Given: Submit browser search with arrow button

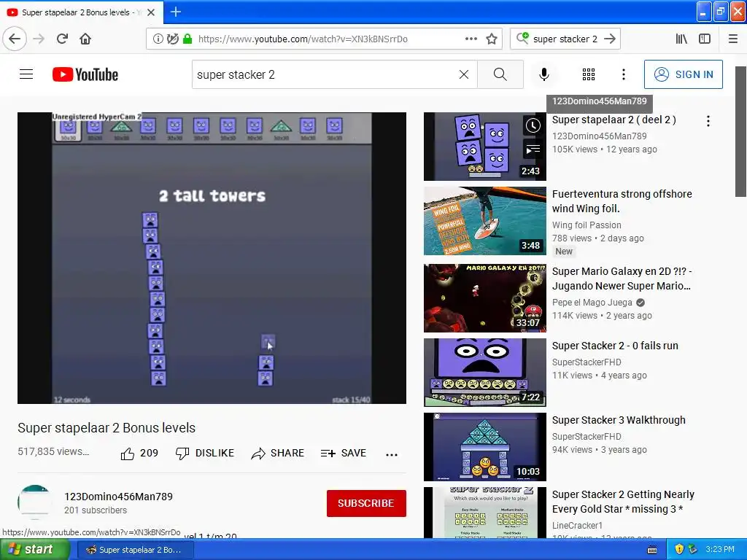Looking at the screenshot, I should pyautogui.click(x=610, y=39).
